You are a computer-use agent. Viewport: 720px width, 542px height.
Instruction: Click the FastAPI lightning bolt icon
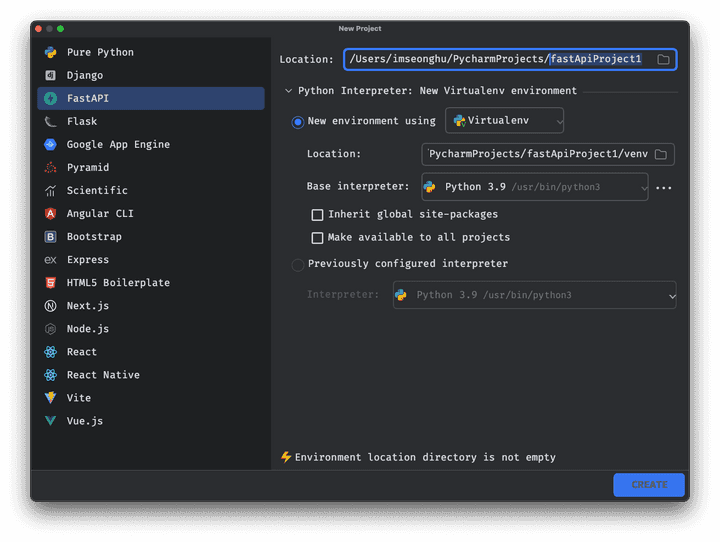pos(51,98)
